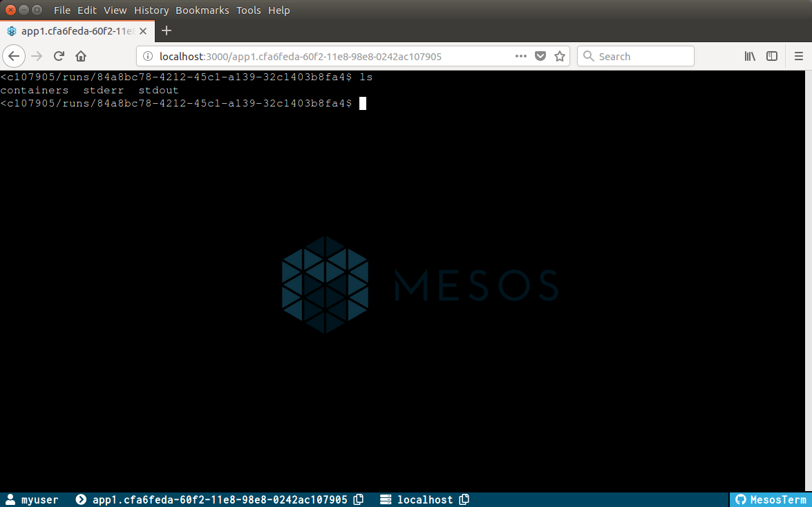Select the app1.cfa6feda-60f2 tab
Image resolution: width=812 pixels, height=507 pixels.
click(x=77, y=31)
